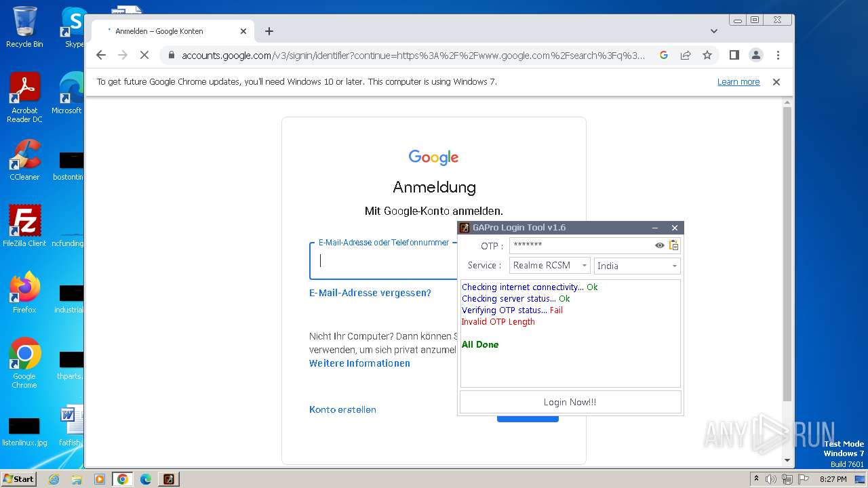Open CCleaner desktop icon
The height and width of the screenshot is (488, 868).
24,161
